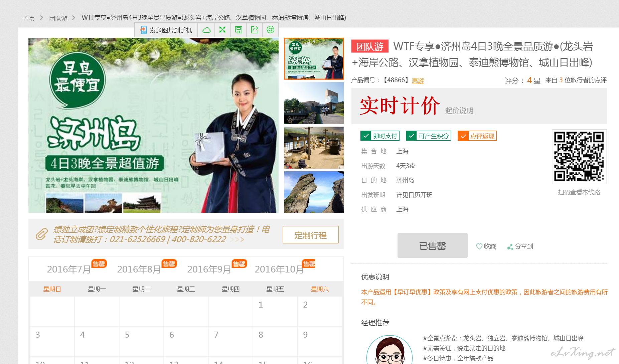Screen dimensions: 619x364
Task: Save image with the floppy disk icon
Action: click(x=239, y=30)
